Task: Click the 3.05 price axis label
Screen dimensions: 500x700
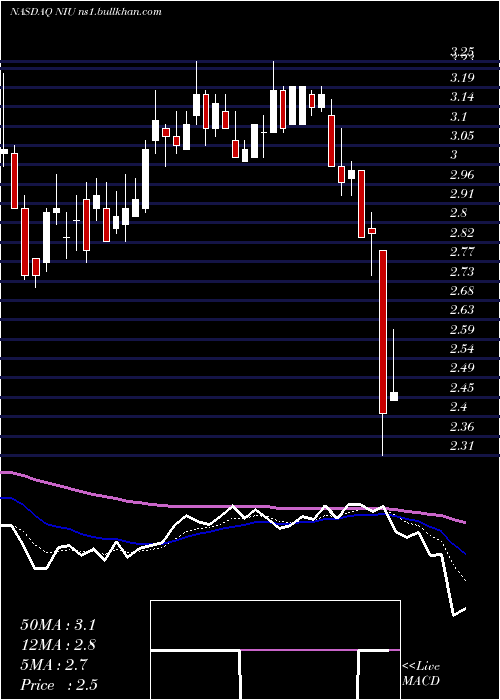Action: pyautogui.click(x=462, y=136)
